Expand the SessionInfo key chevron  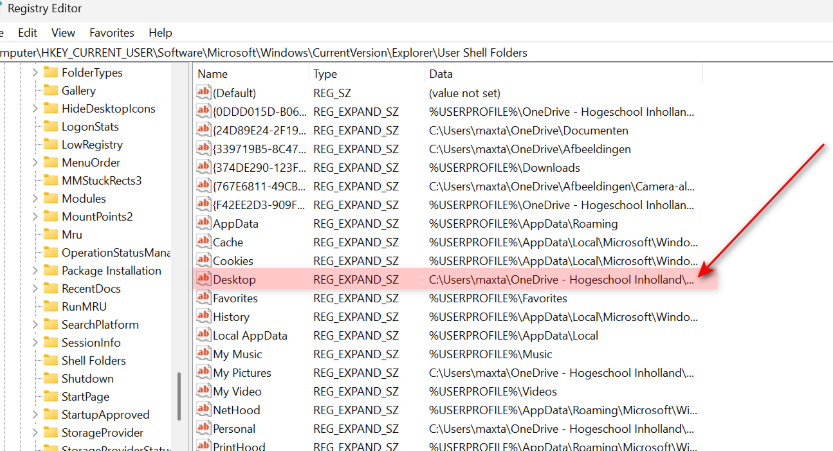(35, 343)
